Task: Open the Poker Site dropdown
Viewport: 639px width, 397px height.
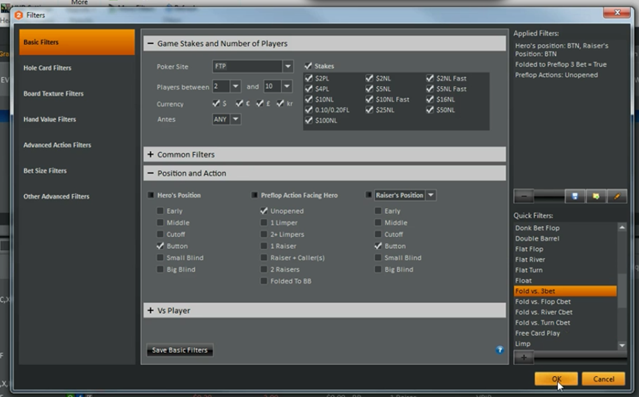Action: tap(288, 66)
